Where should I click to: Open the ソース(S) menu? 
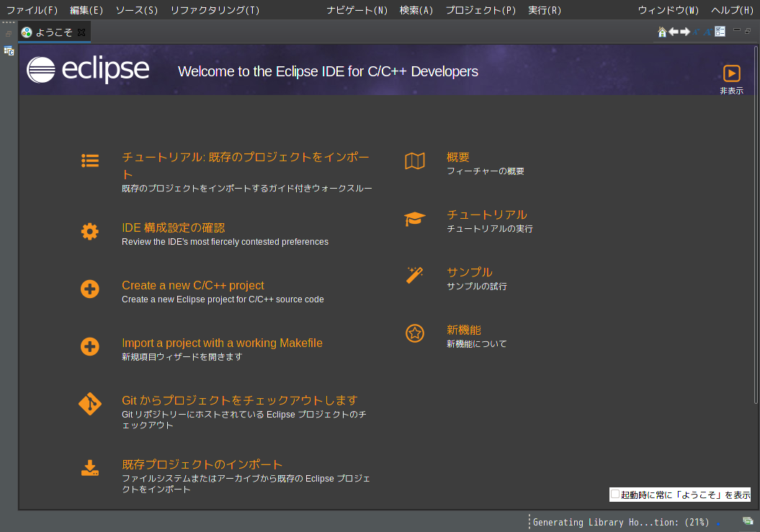pyautogui.click(x=137, y=10)
